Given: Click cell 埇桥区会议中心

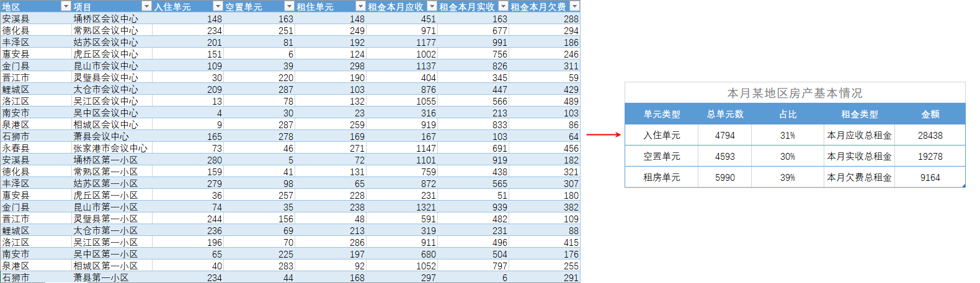Looking at the screenshot, I should click(112, 19).
